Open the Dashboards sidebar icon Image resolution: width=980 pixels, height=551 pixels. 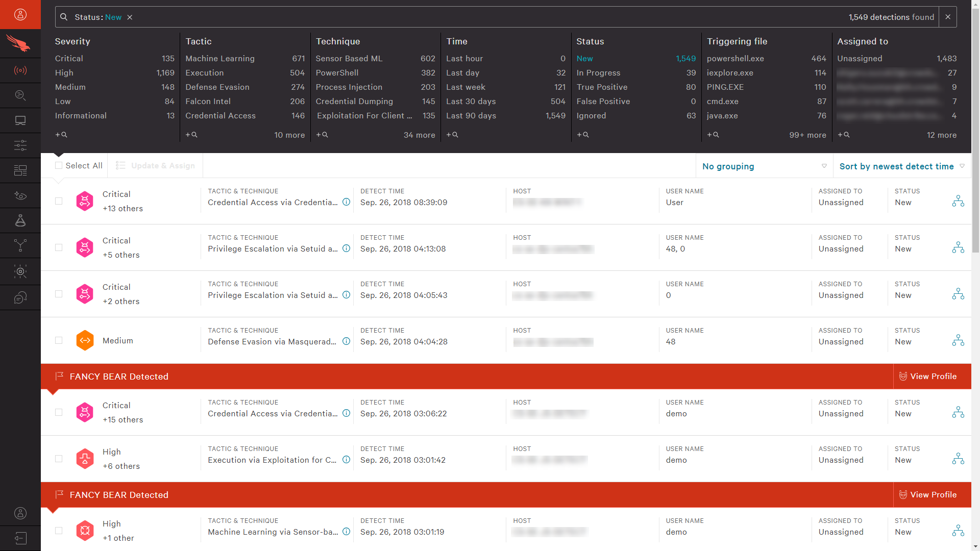coord(20,170)
